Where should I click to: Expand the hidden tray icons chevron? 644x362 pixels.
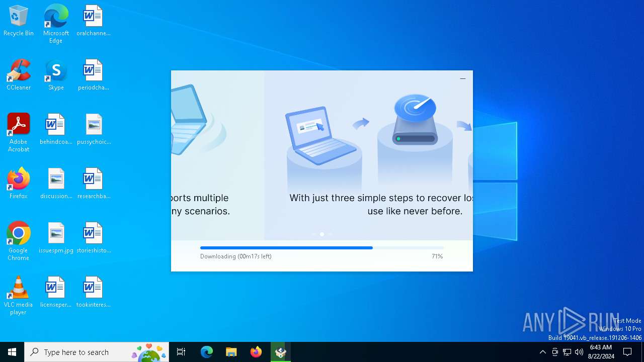click(542, 352)
